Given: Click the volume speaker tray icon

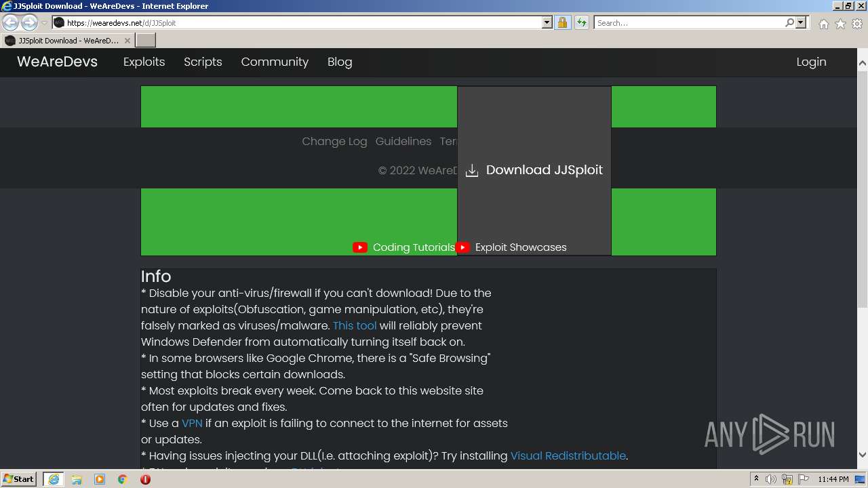Looking at the screenshot, I should pos(771,479).
